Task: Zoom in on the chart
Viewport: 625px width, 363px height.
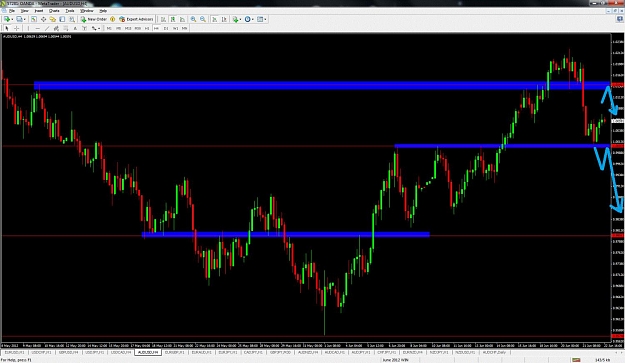Action: coord(193,19)
